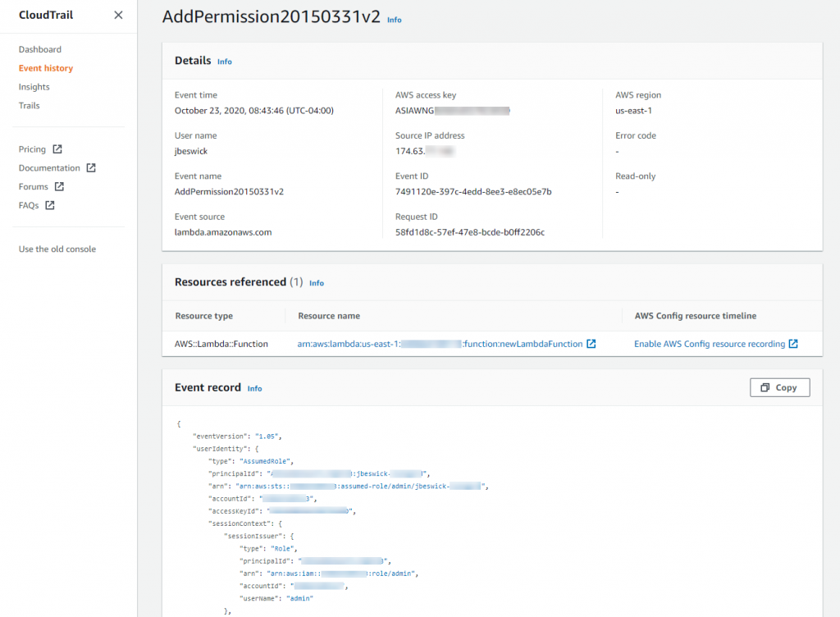Open the Details section Info popover
This screenshot has height=617, width=840.
tap(224, 61)
